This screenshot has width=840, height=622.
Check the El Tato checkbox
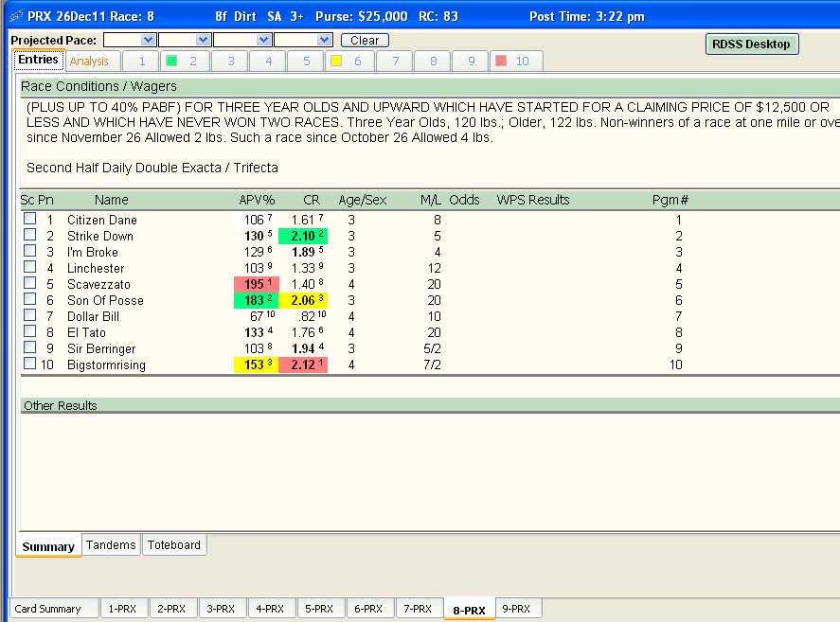pyautogui.click(x=30, y=330)
